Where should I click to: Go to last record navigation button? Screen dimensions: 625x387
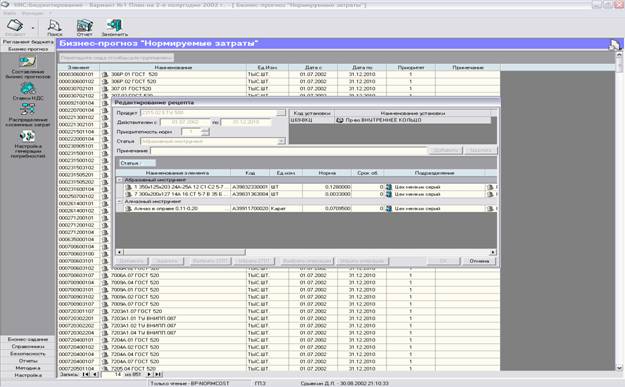(x=158, y=374)
